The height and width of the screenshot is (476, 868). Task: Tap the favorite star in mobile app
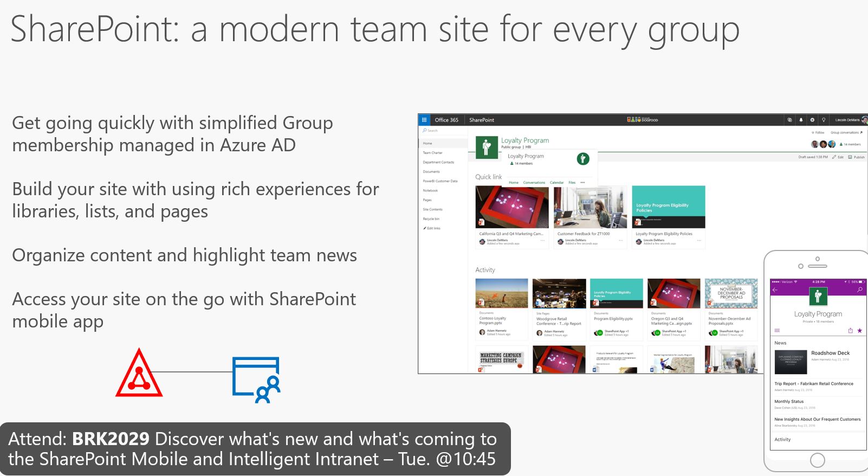[860, 330]
